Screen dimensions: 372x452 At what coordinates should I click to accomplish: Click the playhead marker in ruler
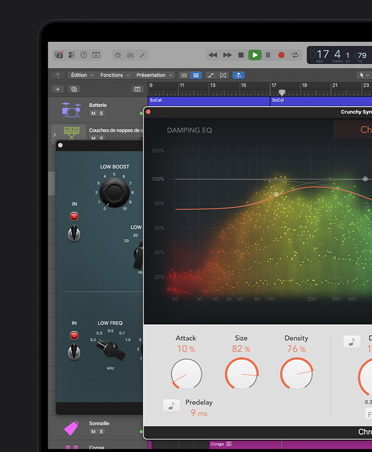tap(282, 92)
